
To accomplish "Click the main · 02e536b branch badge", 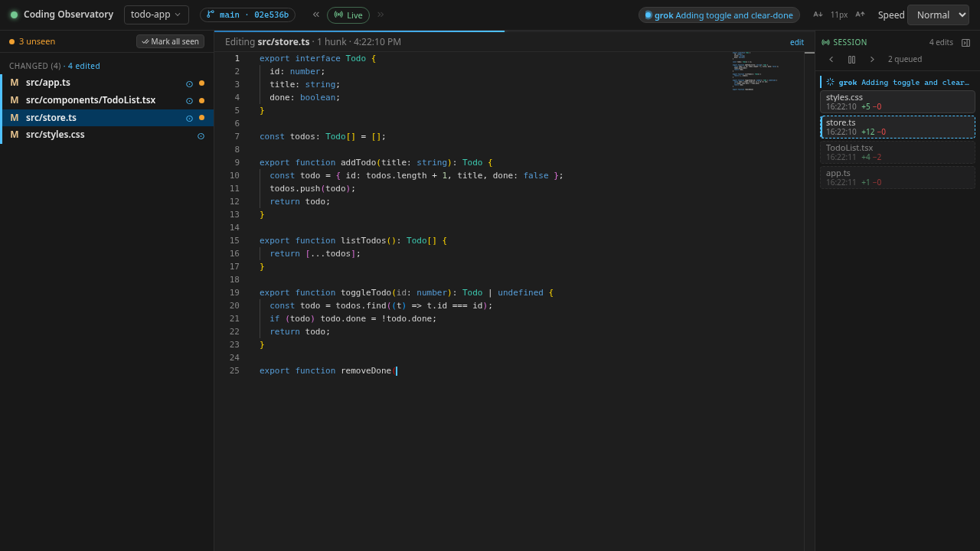I will 247,15.
